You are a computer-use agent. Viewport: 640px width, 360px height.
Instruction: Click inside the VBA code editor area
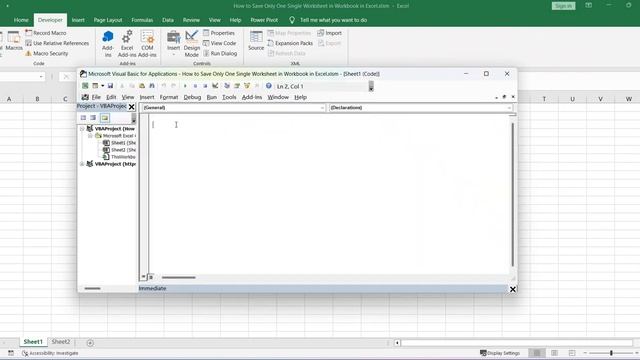coord(329,194)
